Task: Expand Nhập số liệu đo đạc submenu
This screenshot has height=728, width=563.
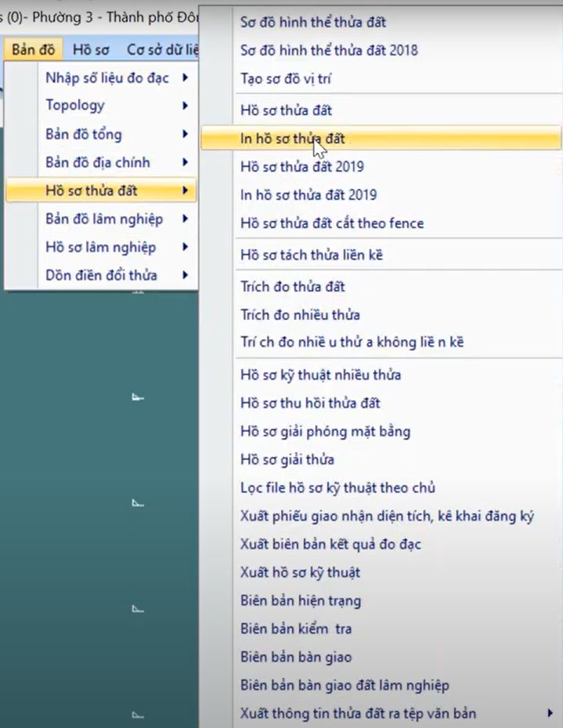Action: click(x=101, y=78)
